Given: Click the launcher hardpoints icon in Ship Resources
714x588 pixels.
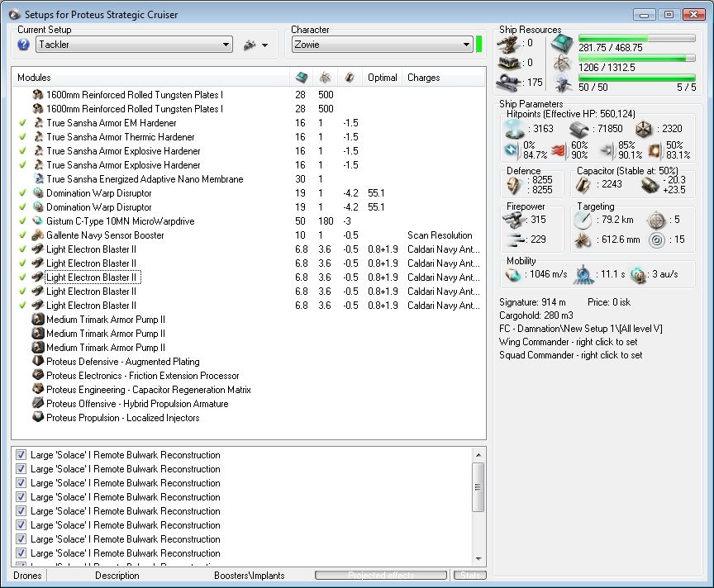Looking at the screenshot, I should click(x=508, y=64).
